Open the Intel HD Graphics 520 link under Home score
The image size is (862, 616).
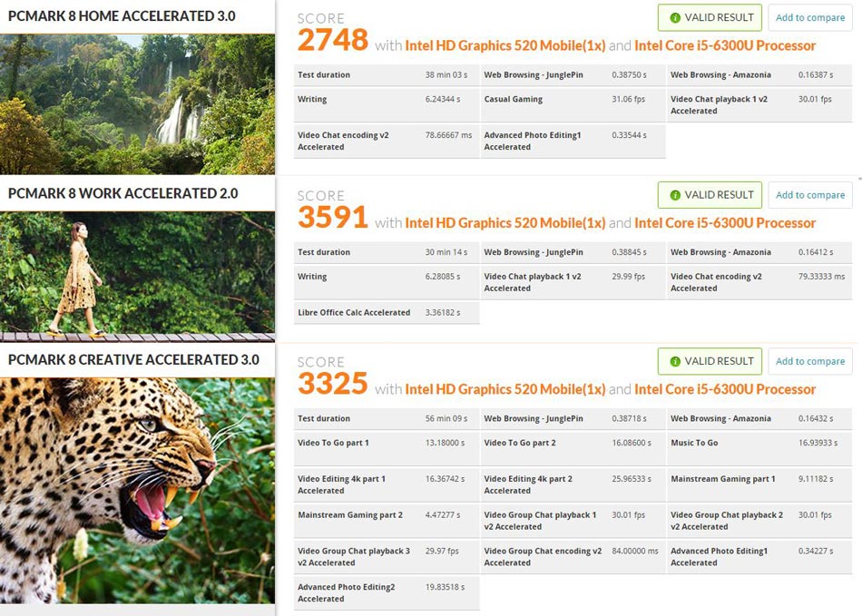(505, 45)
